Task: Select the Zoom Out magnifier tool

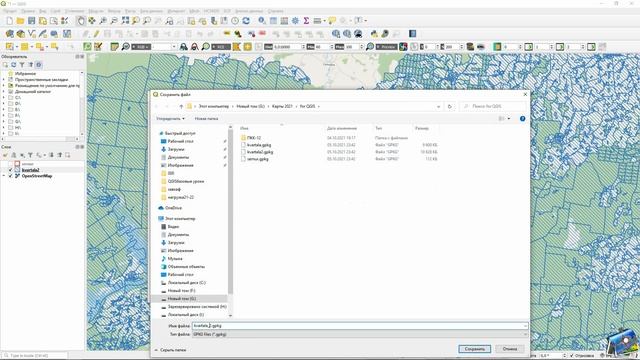Action: coord(114,21)
